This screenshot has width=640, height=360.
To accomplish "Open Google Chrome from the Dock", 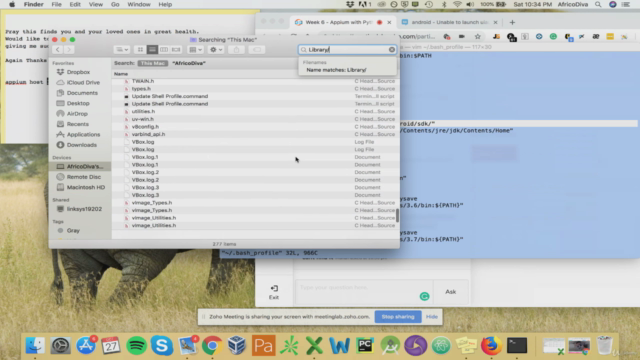I will tap(212, 346).
